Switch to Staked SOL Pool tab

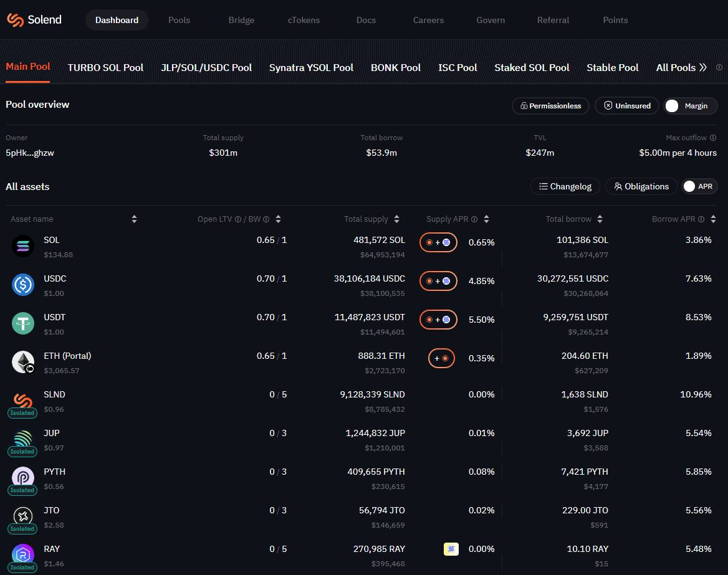click(x=532, y=67)
